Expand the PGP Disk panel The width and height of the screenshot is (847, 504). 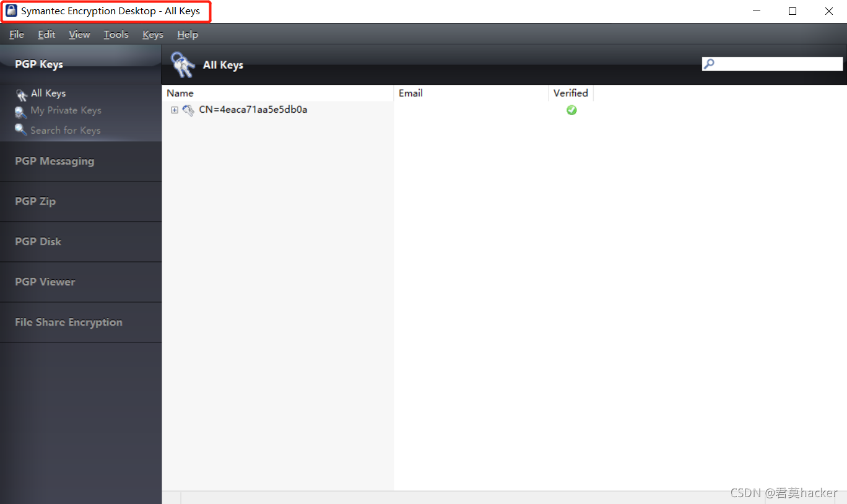pos(80,241)
